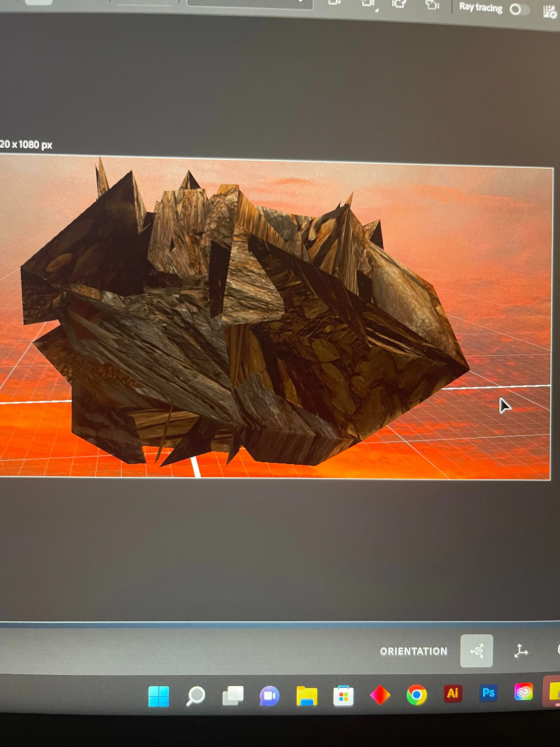The height and width of the screenshot is (747, 560).
Task: Expand the dropdown in the top toolbar
Action: tap(300, 2)
